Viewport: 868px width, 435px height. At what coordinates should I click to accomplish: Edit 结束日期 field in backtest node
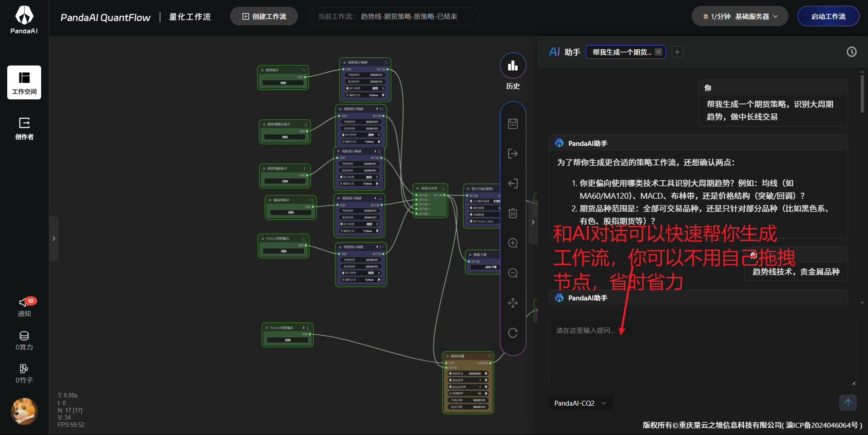(x=468, y=407)
